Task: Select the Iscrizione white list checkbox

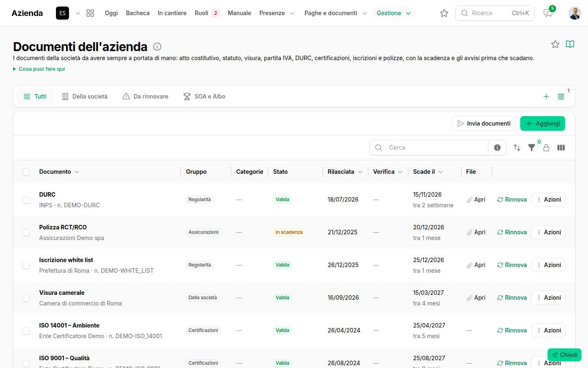Action: (26, 265)
